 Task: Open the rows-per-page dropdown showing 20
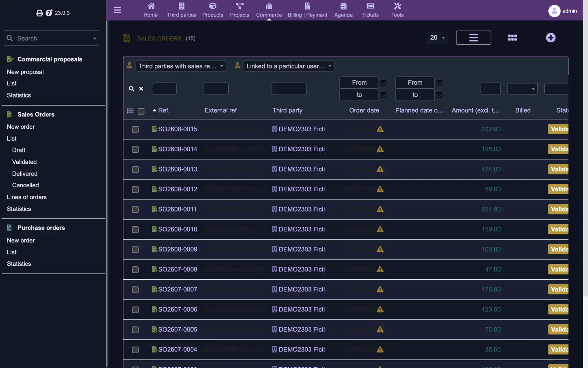point(437,38)
